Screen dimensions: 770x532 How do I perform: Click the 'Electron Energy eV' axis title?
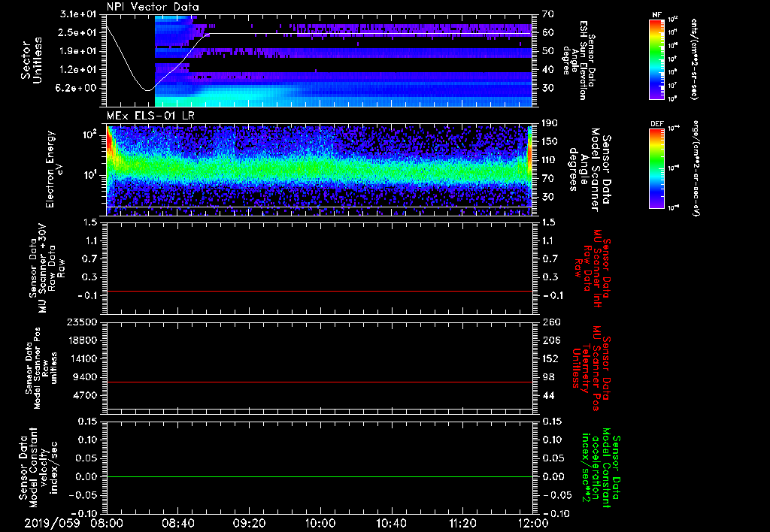pyautogui.click(x=55, y=169)
